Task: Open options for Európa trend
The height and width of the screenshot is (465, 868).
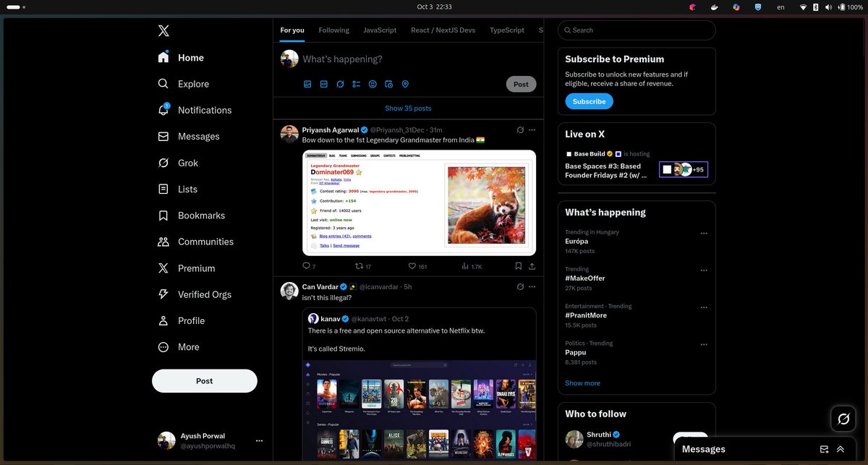Action: pyautogui.click(x=704, y=234)
